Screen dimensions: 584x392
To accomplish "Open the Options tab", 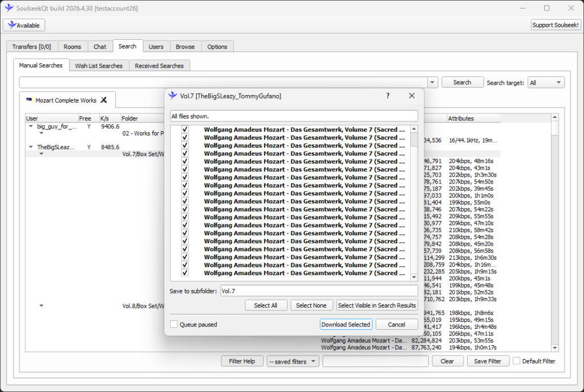I will pyautogui.click(x=217, y=47).
